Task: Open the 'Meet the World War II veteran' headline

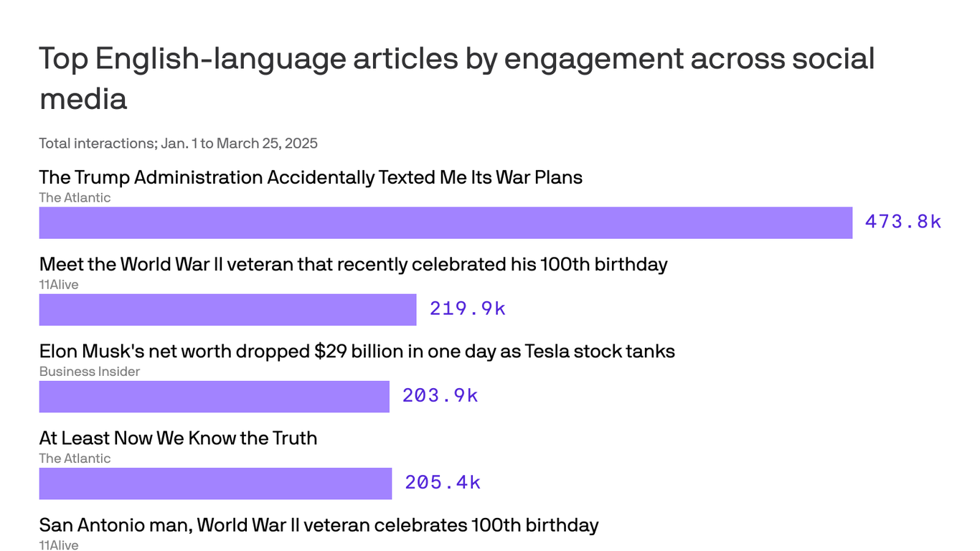Action: 353,264
